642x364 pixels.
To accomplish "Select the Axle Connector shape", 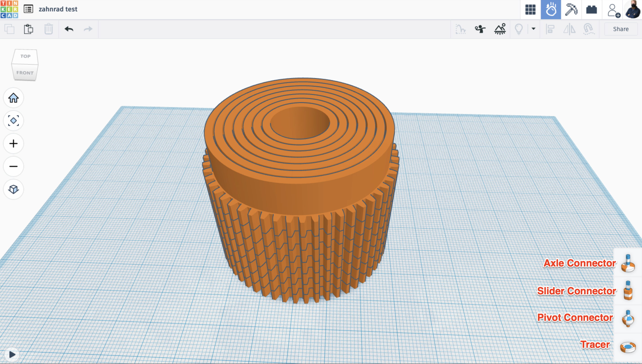I will coord(628,264).
